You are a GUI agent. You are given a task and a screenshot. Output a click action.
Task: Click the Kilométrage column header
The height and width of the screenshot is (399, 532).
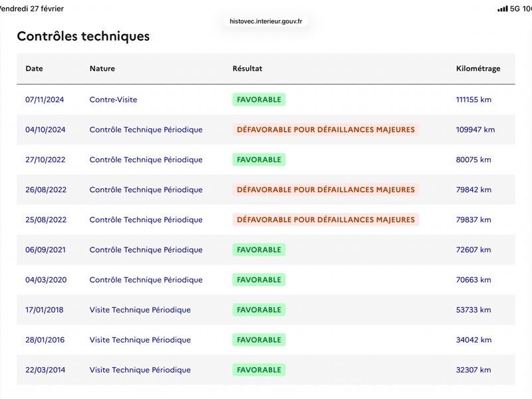click(478, 68)
